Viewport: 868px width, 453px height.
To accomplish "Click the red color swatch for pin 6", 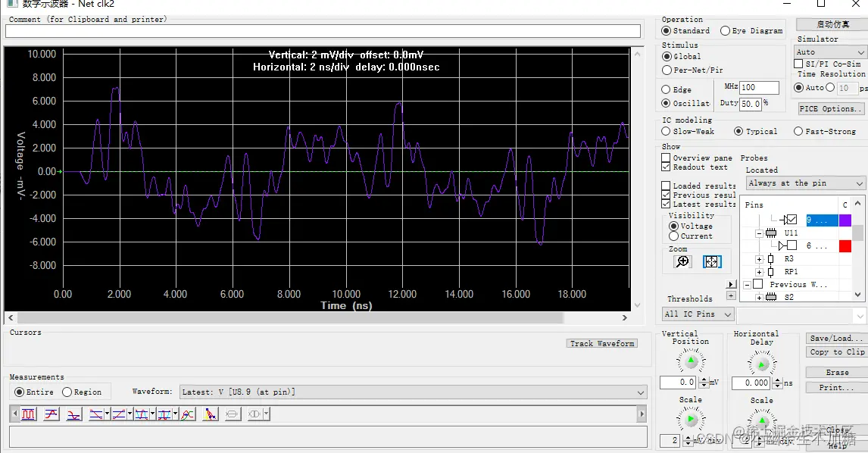I will pyautogui.click(x=845, y=246).
